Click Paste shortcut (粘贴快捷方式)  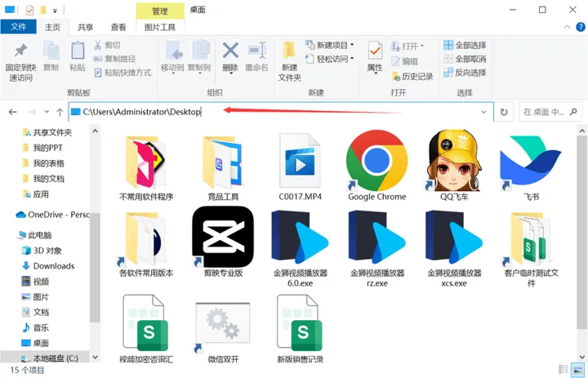coord(122,73)
